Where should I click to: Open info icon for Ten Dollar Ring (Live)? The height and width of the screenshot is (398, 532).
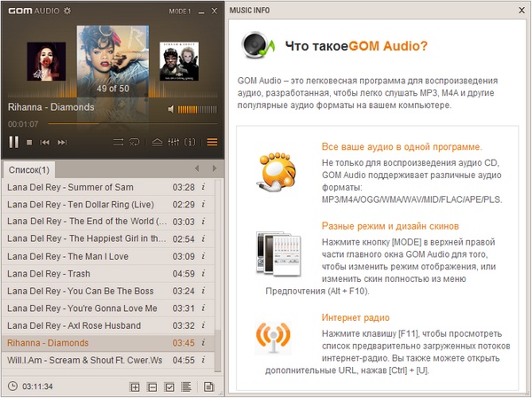pos(204,204)
